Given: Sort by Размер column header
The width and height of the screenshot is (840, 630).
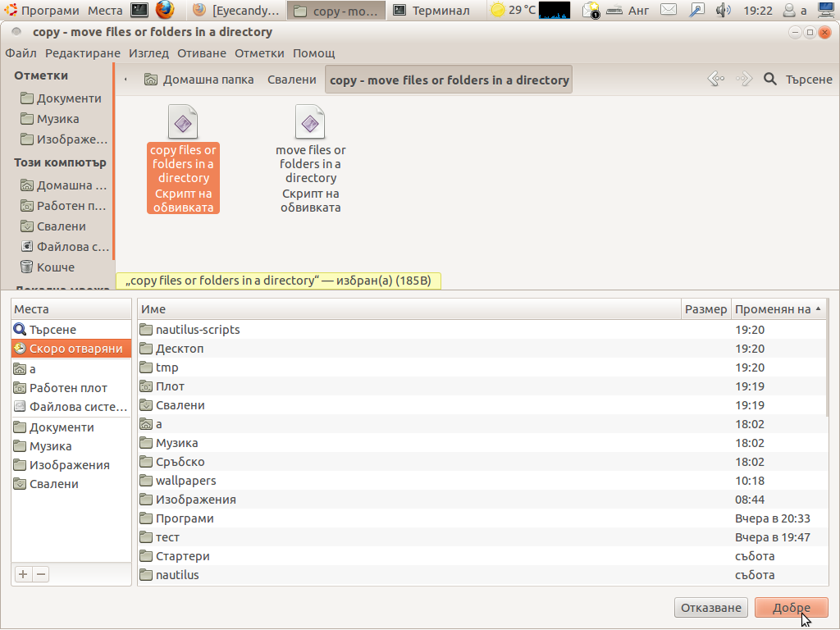Looking at the screenshot, I should point(706,309).
